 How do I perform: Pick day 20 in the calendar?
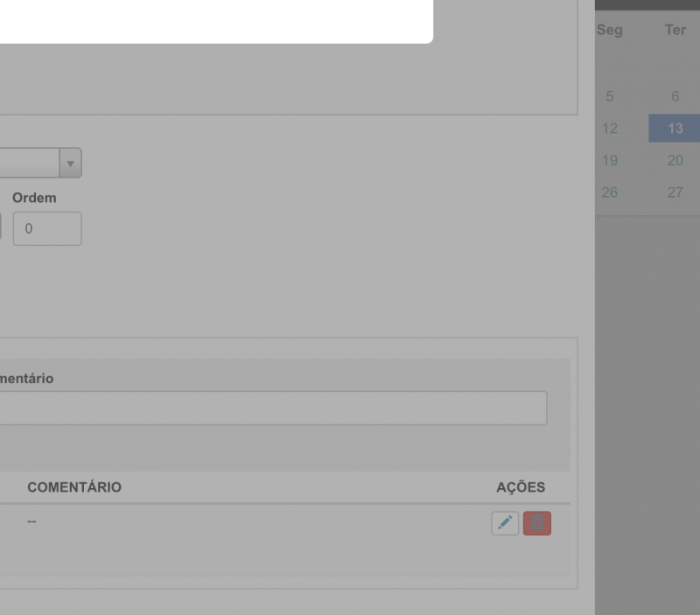[675, 160]
